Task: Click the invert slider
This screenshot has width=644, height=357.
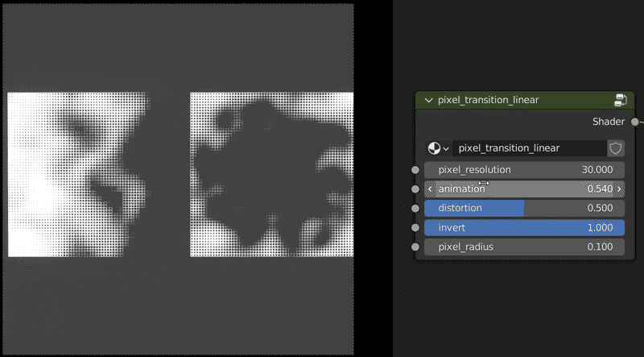Action: [525, 227]
